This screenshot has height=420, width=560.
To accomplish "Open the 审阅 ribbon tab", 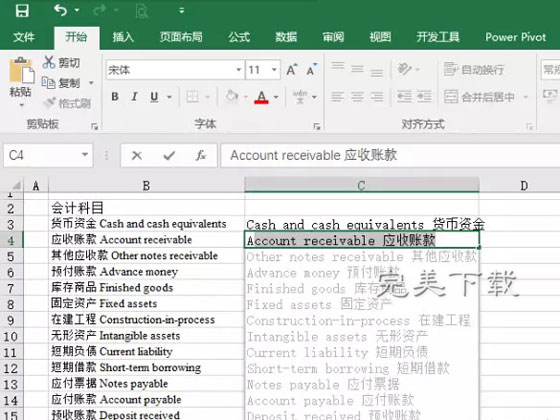I will (333, 37).
